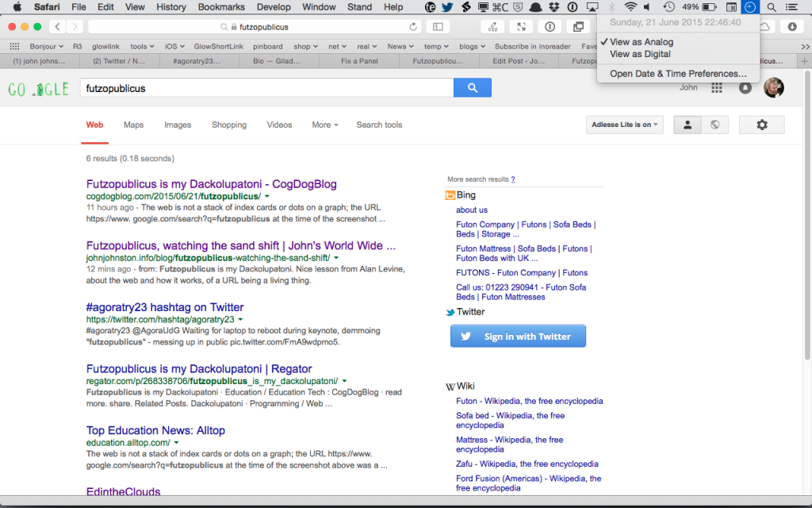
Task: Open Adlesse Lite is on dropdown
Action: click(625, 125)
